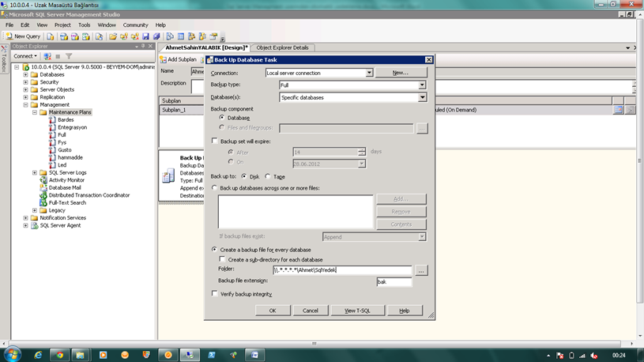Image resolution: width=644 pixels, height=362 pixels.
Task: Open Windows Explorer from the taskbar
Action: pos(81,355)
